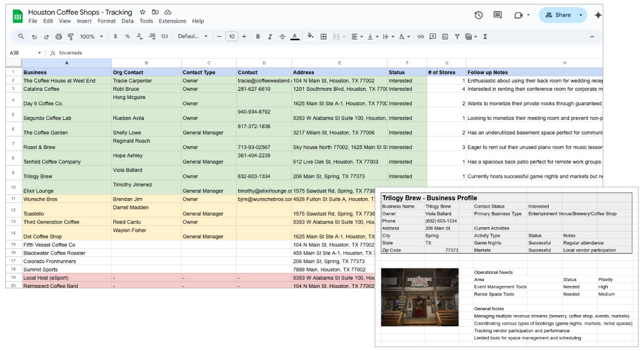Open the search the menus tool
The height and width of the screenshot is (351, 644).
pyautogui.click(x=21, y=36)
